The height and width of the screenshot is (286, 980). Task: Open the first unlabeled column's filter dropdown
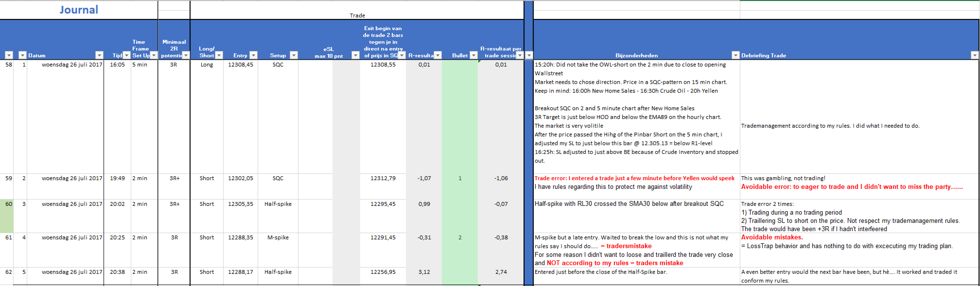(x=9, y=55)
